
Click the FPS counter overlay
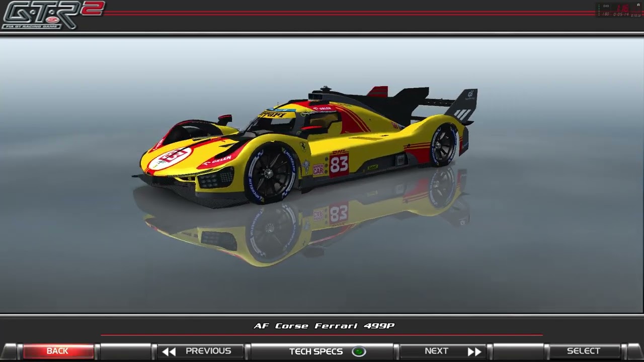click(618, 10)
